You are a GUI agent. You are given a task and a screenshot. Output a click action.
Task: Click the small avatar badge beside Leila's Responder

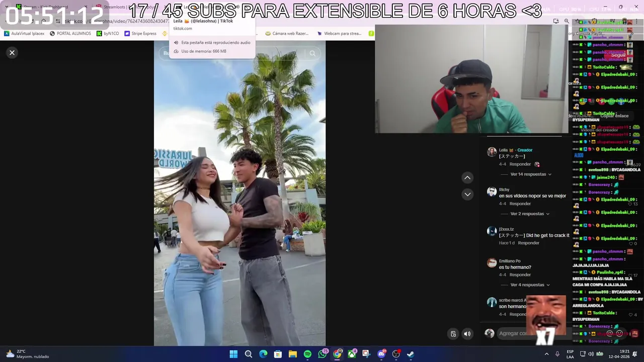tap(537, 164)
